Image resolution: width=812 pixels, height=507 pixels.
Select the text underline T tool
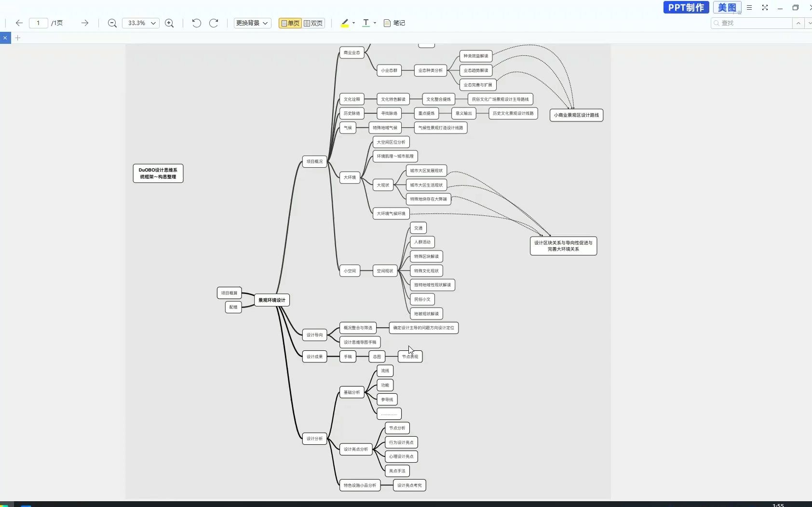tap(366, 23)
